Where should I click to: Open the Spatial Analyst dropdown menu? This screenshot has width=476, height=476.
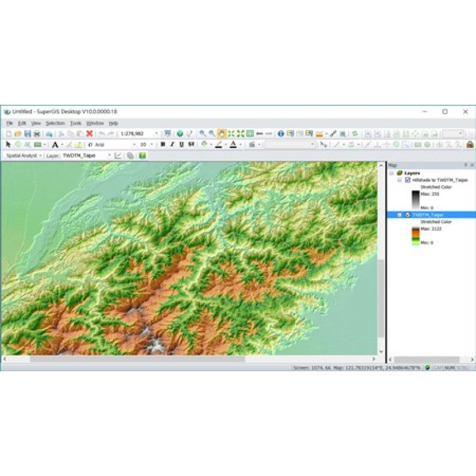point(23,156)
